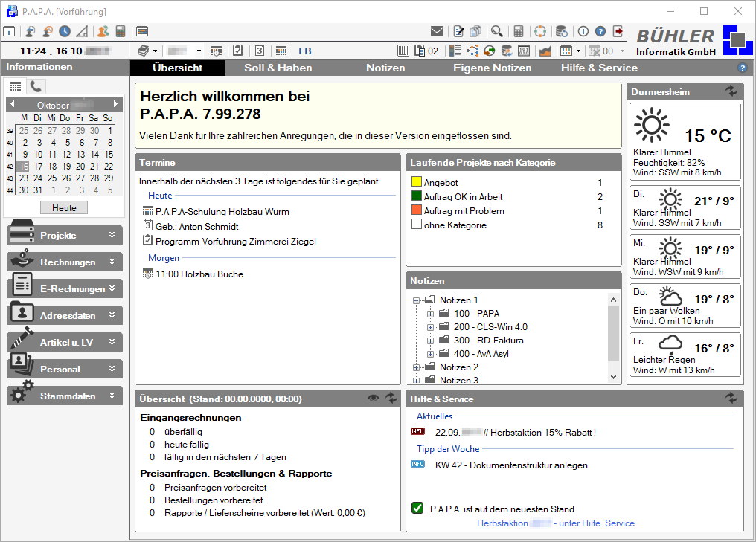Switch to the Soll & Haben tab
This screenshot has width=756, height=542.
click(278, 68)
